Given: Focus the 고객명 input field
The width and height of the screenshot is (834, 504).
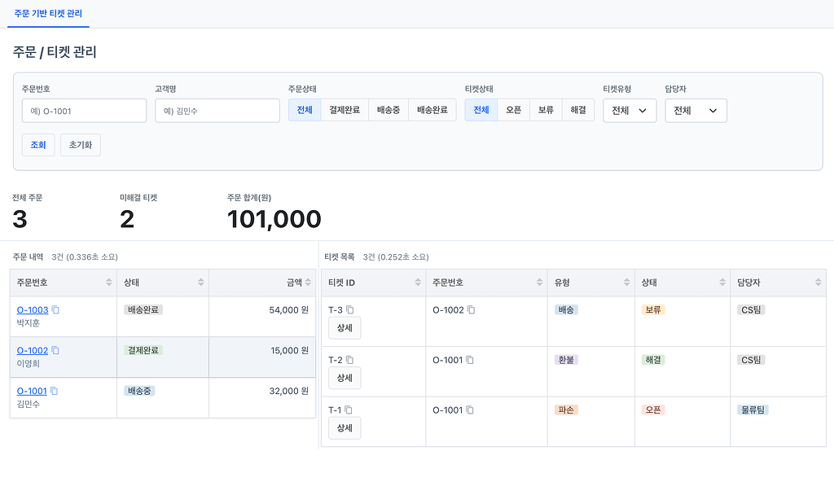Looking at the screenshot, I should click(217, 111).
